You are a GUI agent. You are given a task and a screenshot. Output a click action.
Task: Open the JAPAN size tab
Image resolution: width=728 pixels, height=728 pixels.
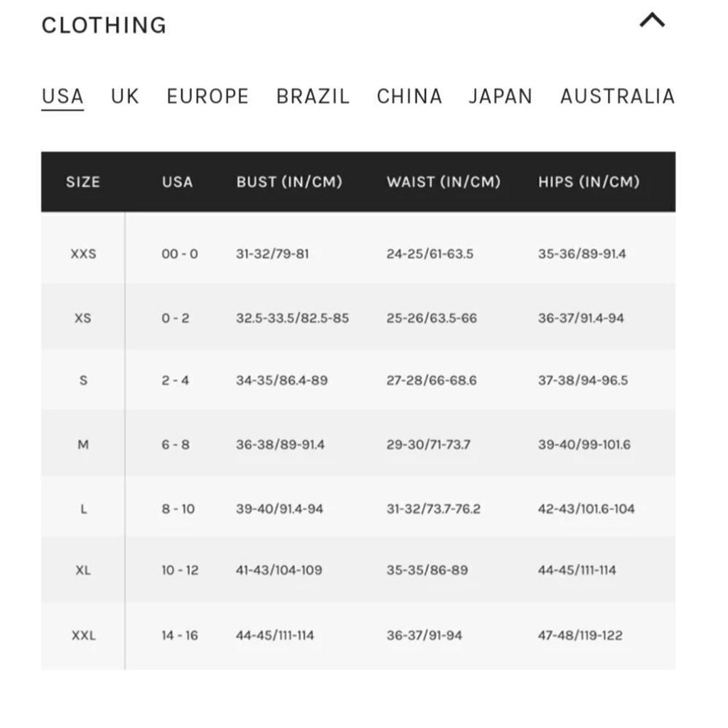tap(500, 97)
